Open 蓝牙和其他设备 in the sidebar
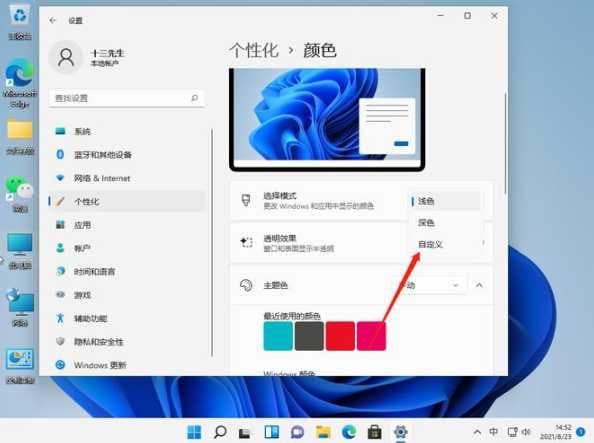This screenshot has width=594, height=443. pyautogui.click(x=127, y=155)
